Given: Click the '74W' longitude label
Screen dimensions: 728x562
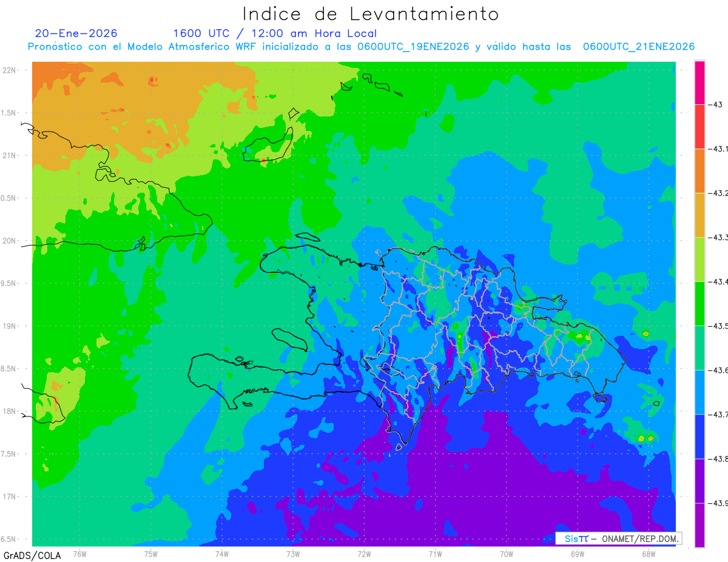Looking at the screenshot, I should 222,555.
